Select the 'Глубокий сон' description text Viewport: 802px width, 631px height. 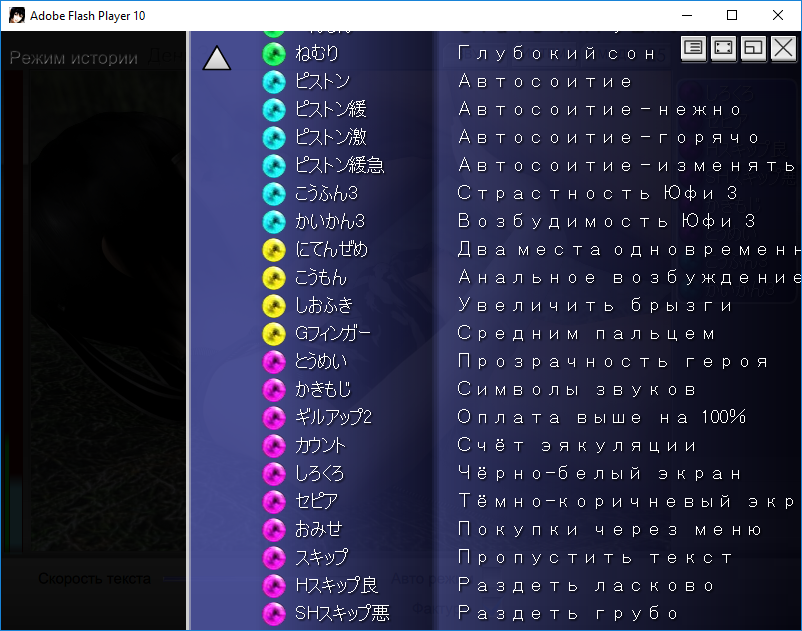pyautogui.click(x=557, y=53)
